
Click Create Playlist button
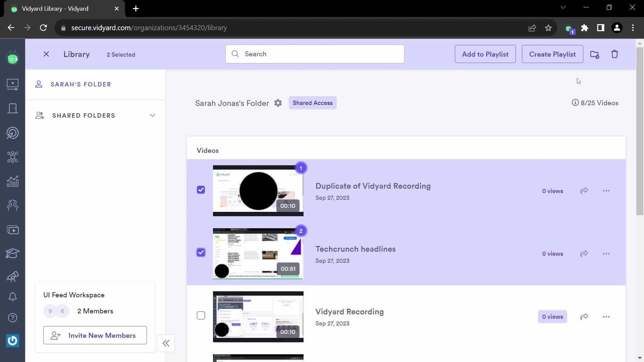552,54
